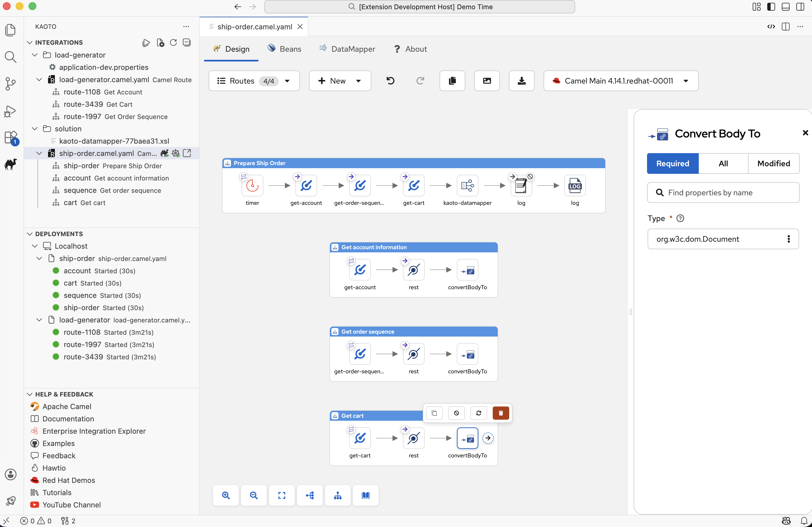
Task: Open the New dropdown
Action: [x=340, y=81]
